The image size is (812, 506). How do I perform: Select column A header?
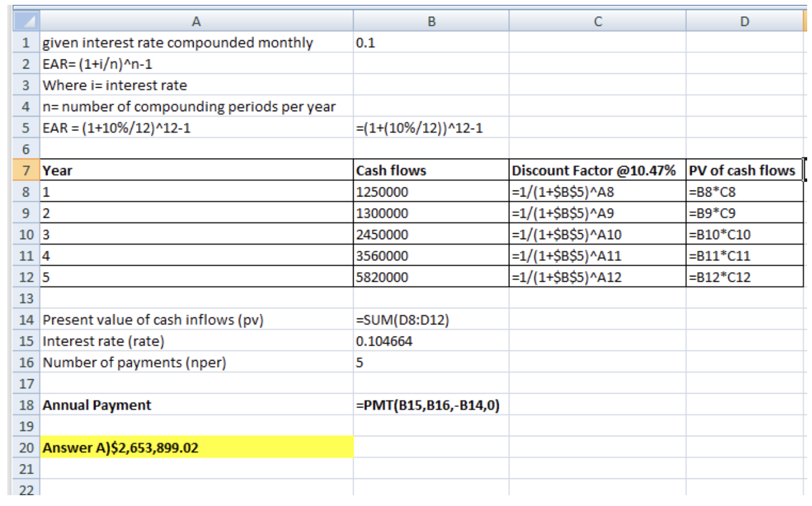point(196,22)
